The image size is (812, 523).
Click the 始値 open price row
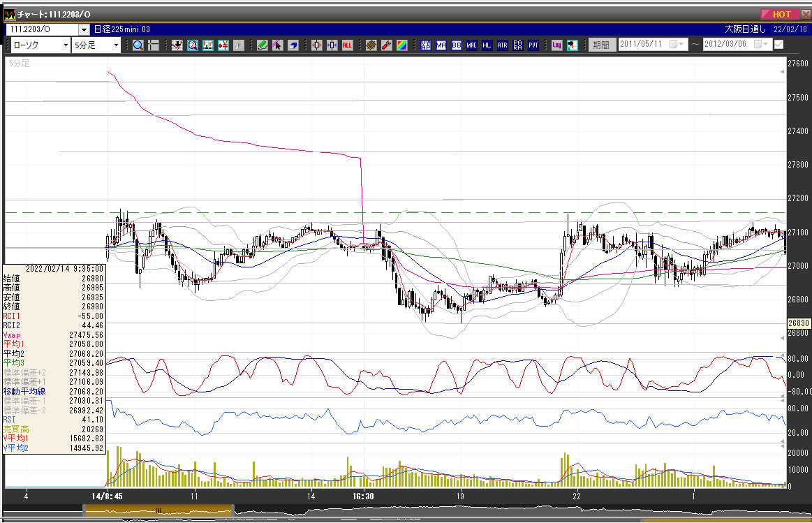[54, 278]
